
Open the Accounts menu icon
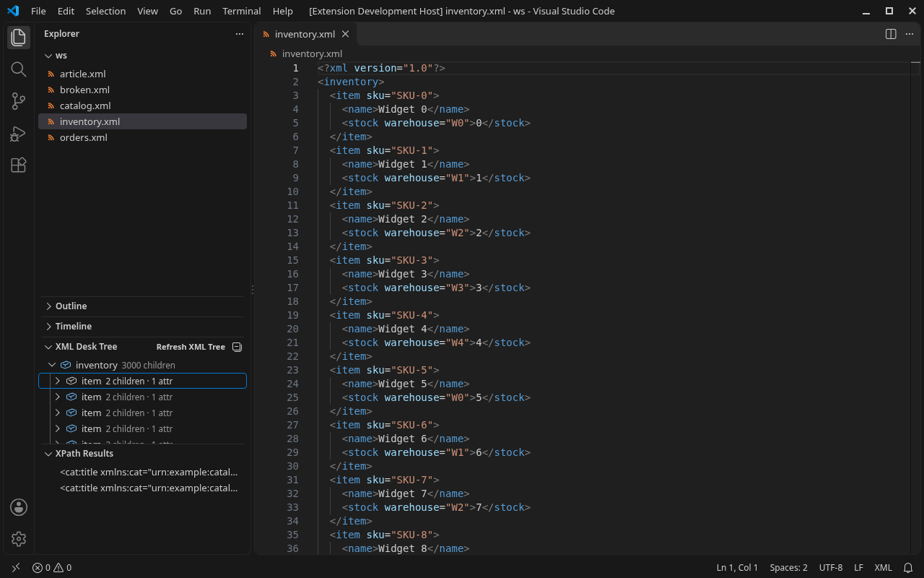19,507
